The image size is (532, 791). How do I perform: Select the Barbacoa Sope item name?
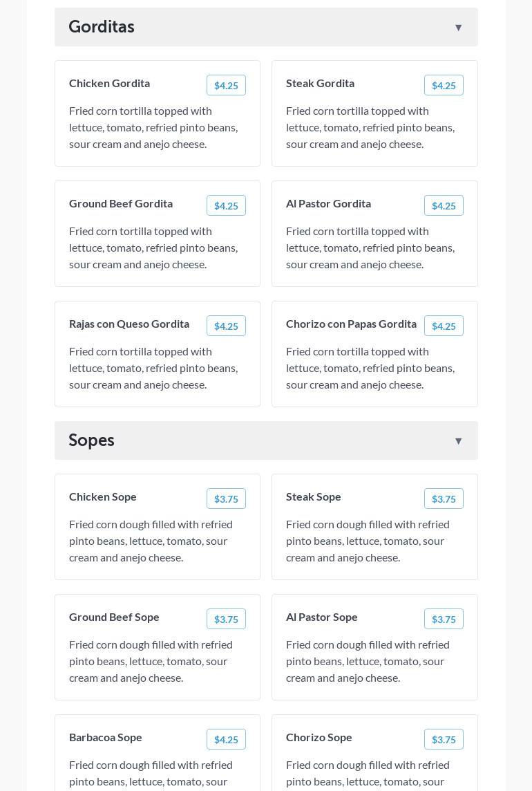106,737
